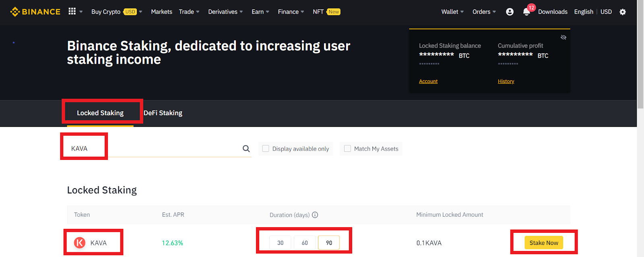Select the 60 days duration

[305, 242]
